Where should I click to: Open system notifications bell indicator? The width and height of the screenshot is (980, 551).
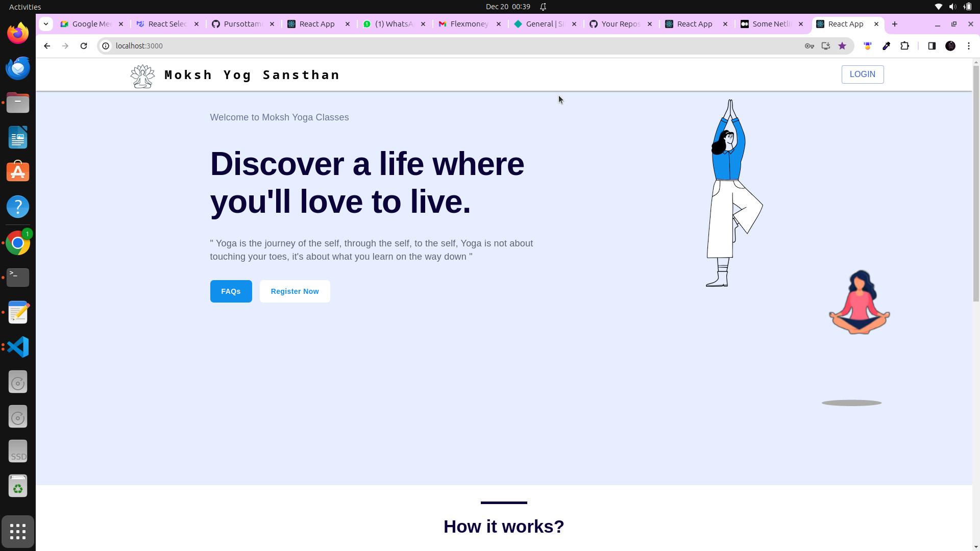543,7
